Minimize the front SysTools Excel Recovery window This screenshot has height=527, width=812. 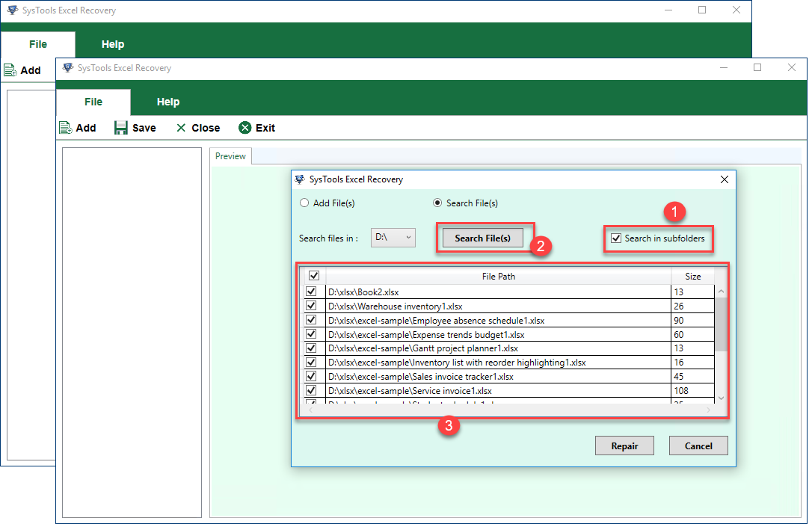click(724, 67)
